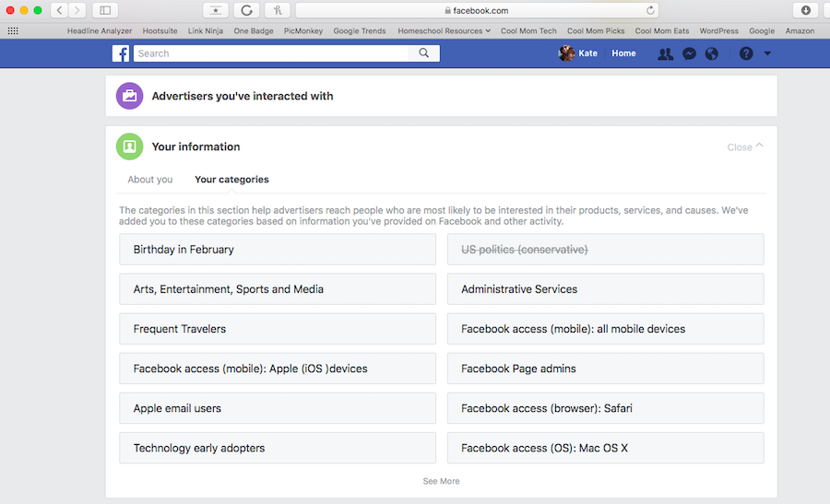Open the Cool Mom Eats bookmark
The height and width of the screenshot is (504, 830).
(x=661, y=30)
